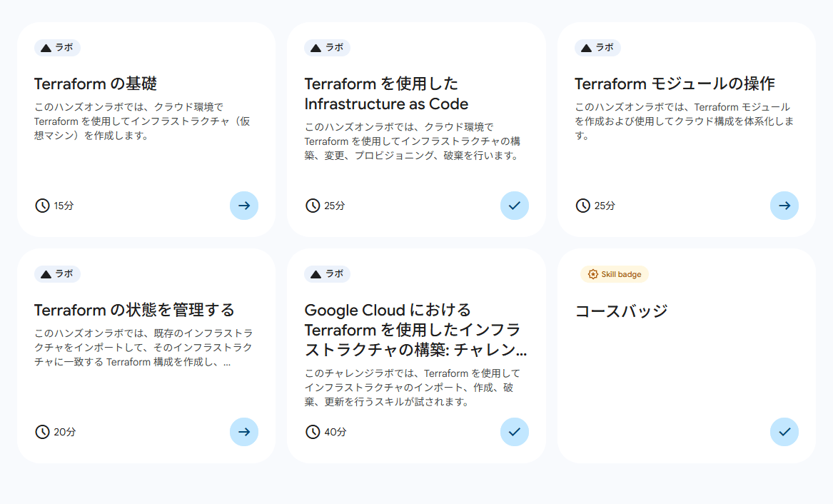Open the Terraform の状態を管理する title
The image size is (833, 504).
[134, 310]
